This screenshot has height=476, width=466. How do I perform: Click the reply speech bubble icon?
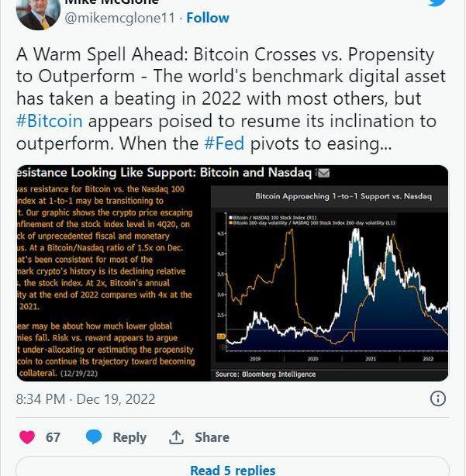[94, 437]
